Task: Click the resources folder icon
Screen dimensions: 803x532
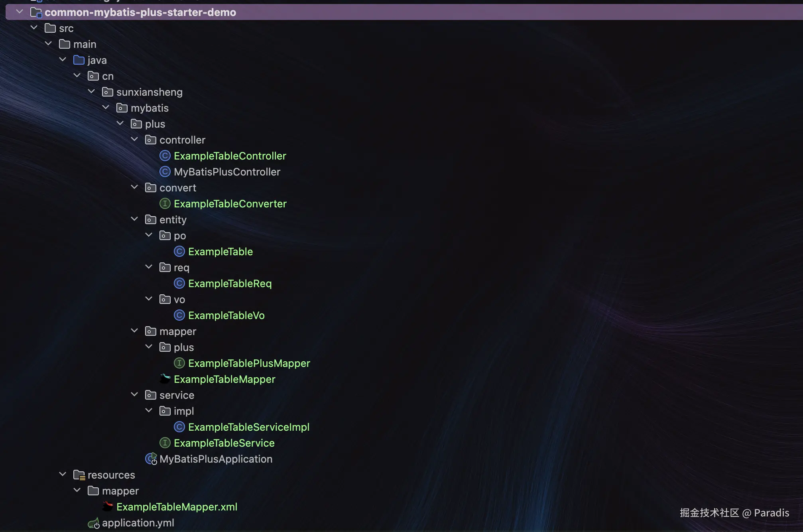Action: point(79,475)
